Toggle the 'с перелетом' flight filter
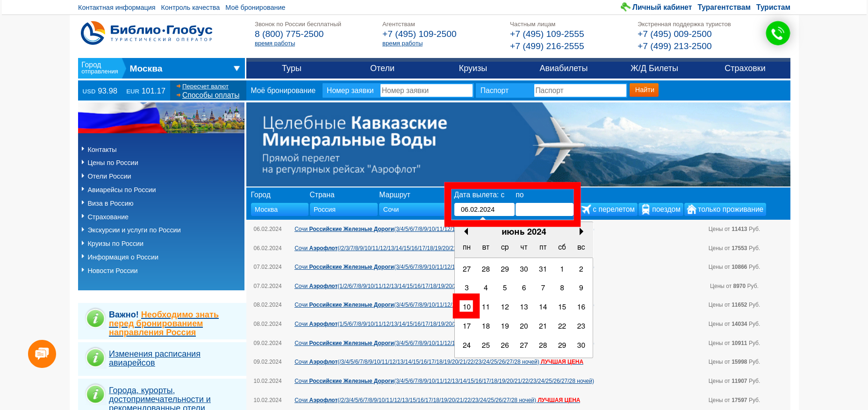This screenshot has height=410, width=868. click(x=609, y=209)
